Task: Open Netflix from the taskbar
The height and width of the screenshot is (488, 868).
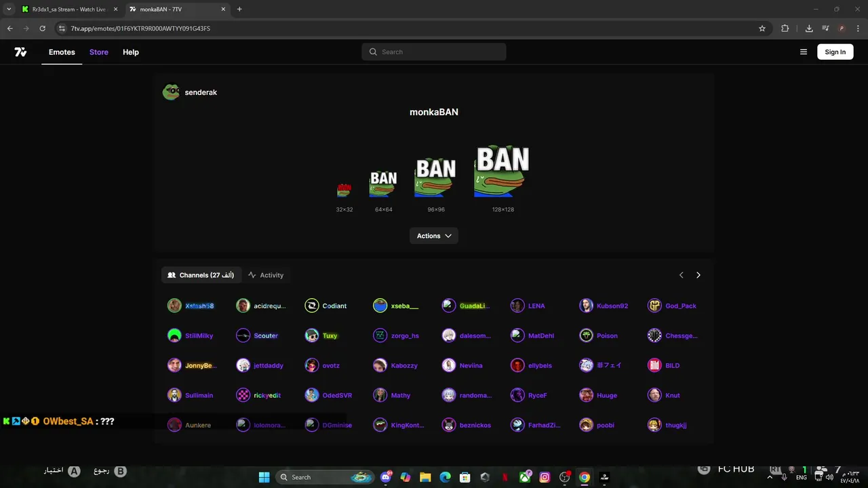Action: click(505, 477)
